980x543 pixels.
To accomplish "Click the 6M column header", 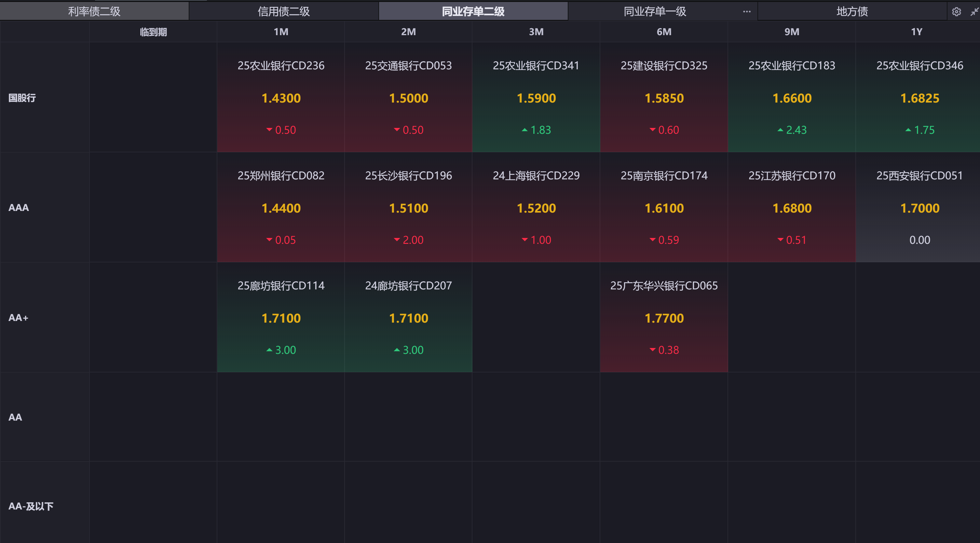I will click(x=664, y=32).
